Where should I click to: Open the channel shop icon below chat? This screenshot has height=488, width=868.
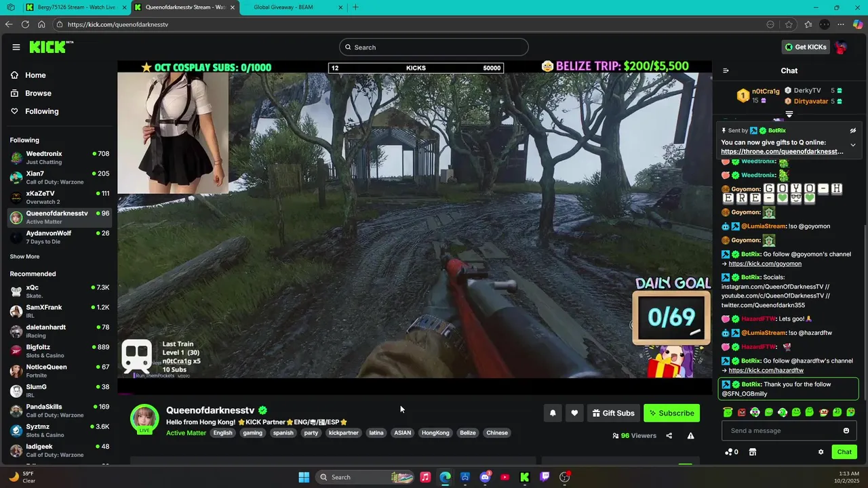pos(752,452)
